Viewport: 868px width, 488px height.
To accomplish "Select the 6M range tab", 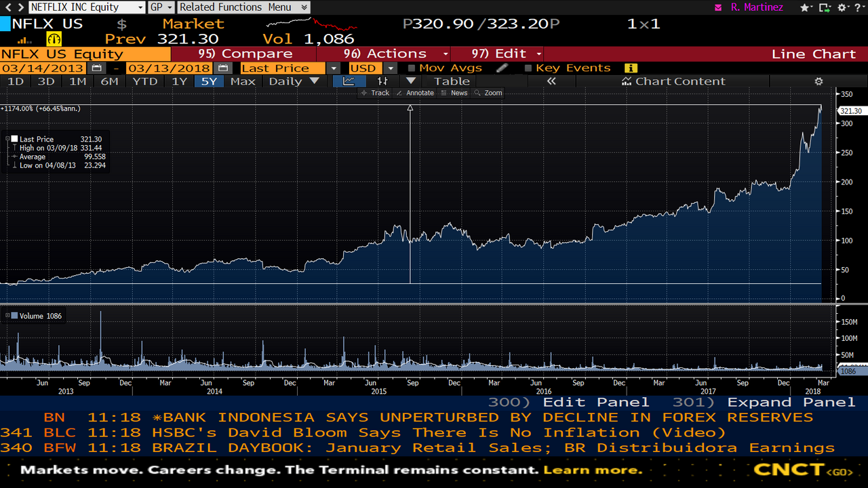I will pos(109,81).
